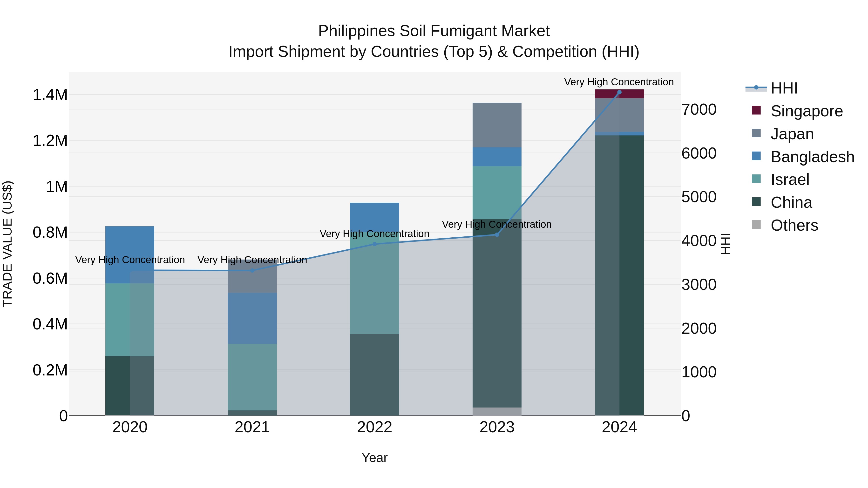Image resolution: width=868 pixels, height=488 pixels.
Task: Toggle China legend entry
Action: coord(782,202)
